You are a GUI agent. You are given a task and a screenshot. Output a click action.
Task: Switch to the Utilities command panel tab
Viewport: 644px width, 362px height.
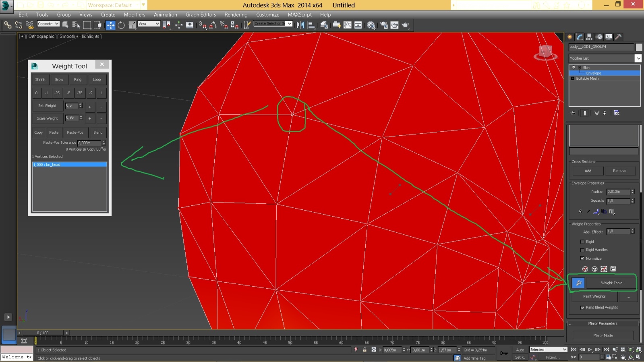(x=618, y=37)
